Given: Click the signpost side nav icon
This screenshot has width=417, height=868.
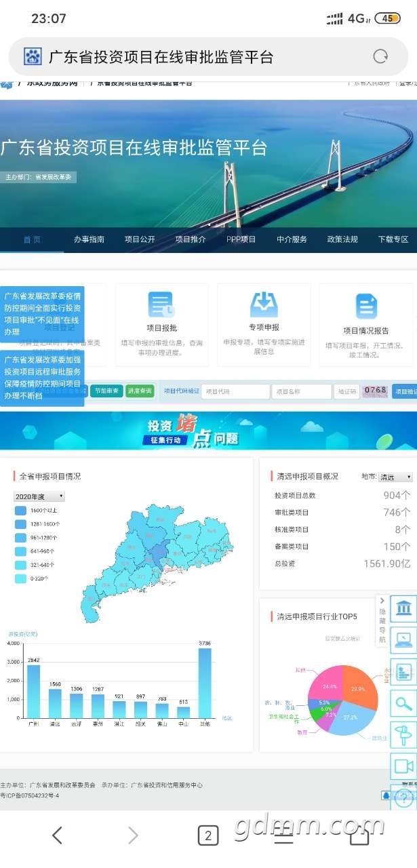Looking at the screenshot, I should (x=403, y=735).
